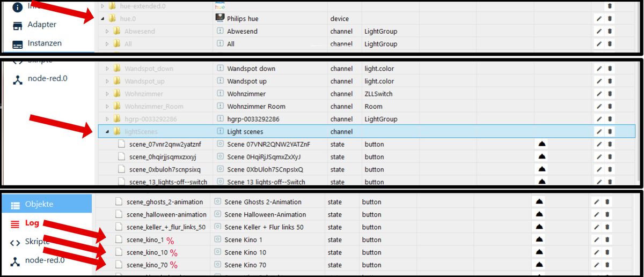The height and width of the screenshot is (277, 644).
Task: Trigger the Scene 07VNR2QNW2YATZnF button state
Action: tap(541, 145)
